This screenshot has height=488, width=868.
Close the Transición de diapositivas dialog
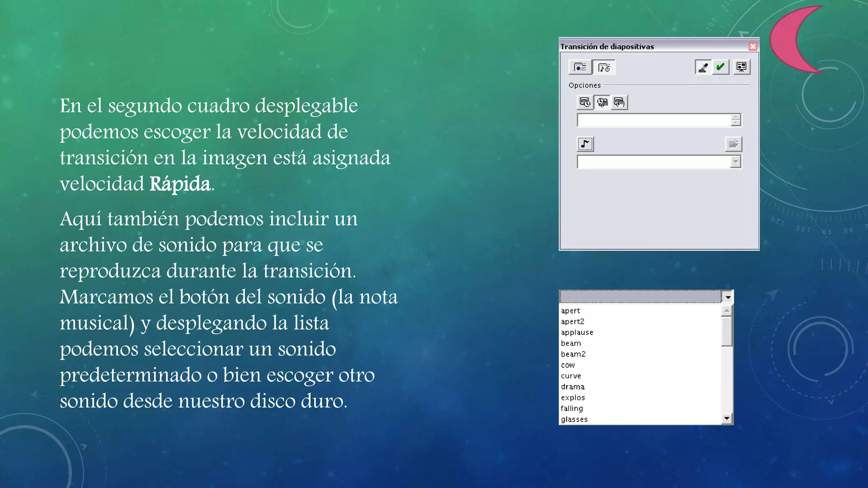[x=753, y=46]
